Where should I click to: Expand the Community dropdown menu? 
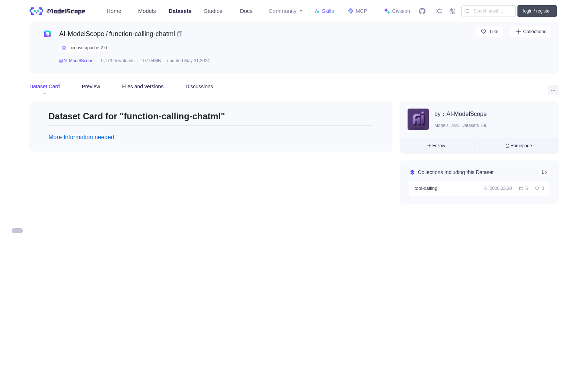pos(286,11)
